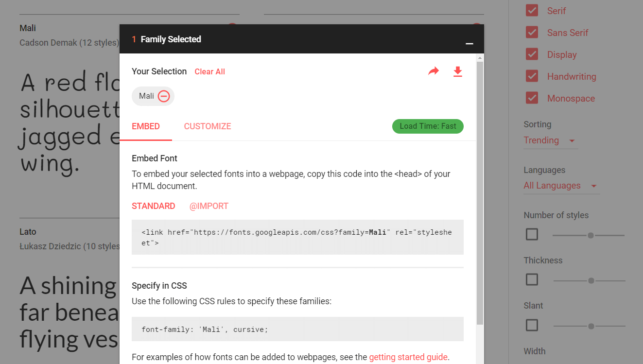Uncheck the Monospace category checkbox

(532, 98)
